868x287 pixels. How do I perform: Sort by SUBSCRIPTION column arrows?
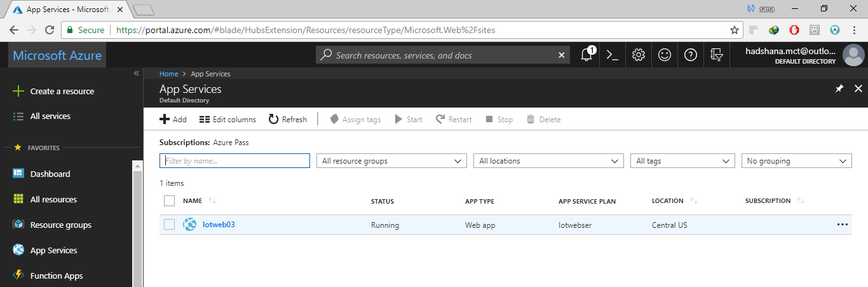point(801,201)
